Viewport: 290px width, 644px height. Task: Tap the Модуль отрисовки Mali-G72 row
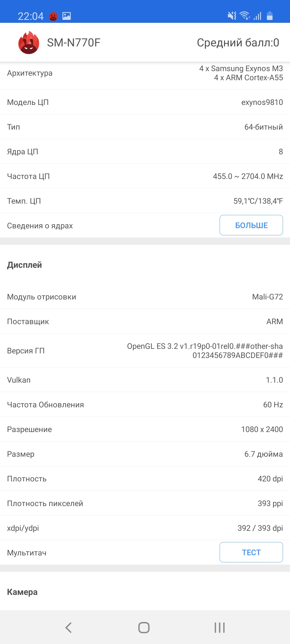click(x=145, y=297)
